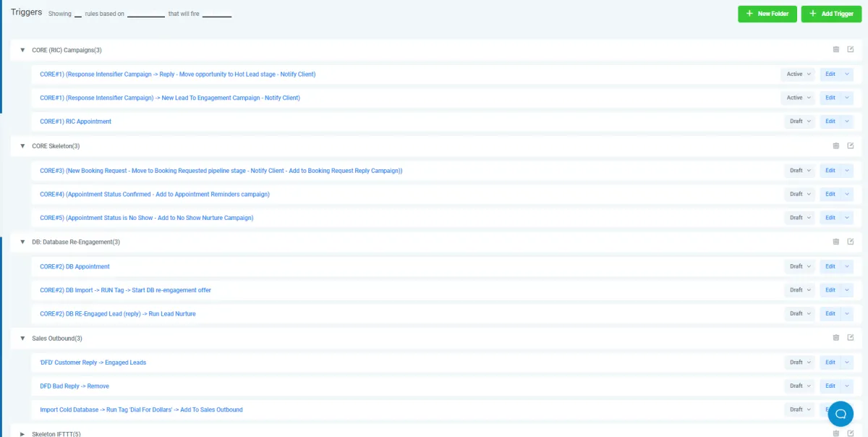Open CORE#5) Appointment Status is No Show link
This screenshot has height=437, width=868.
coord(147,218)
